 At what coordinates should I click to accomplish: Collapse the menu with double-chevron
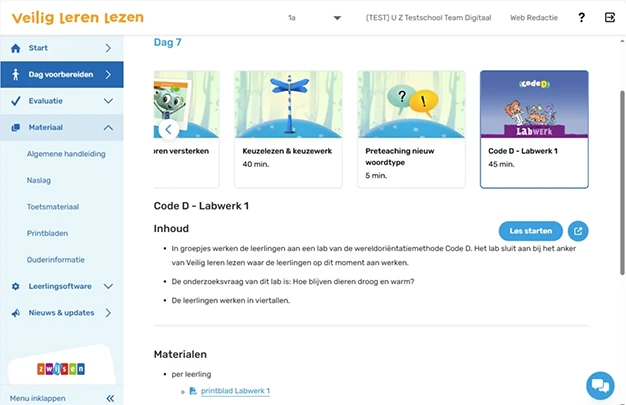click(110, 398)
